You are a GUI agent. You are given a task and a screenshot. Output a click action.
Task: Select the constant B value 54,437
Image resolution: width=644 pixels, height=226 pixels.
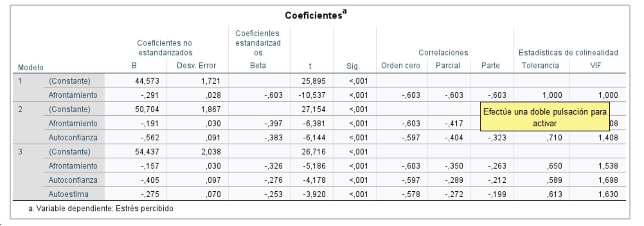point(147,152)
